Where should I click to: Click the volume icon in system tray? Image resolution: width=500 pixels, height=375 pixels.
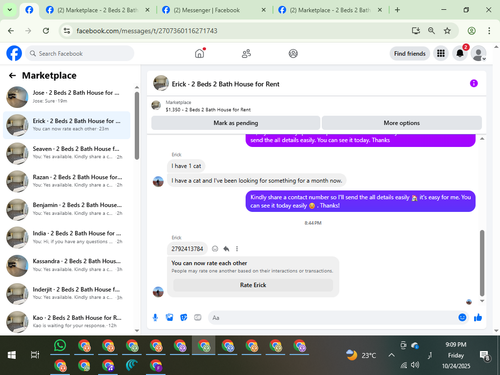tap(415, 365)
